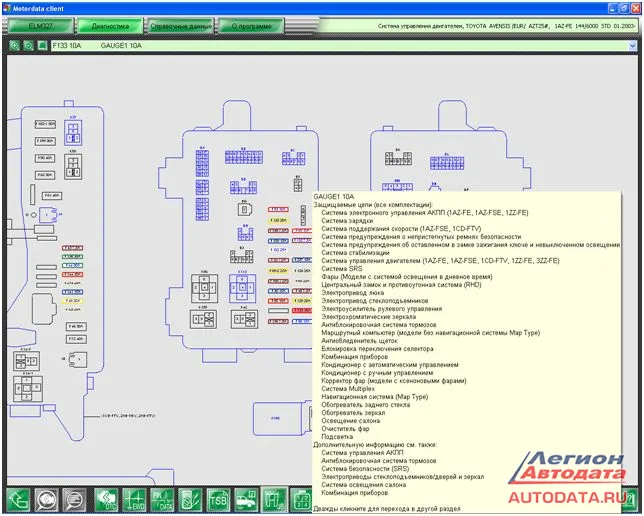Click the second grey magnifier list search icon
Image resolution: width=644 pixels, height=516 pixels.
74,500
